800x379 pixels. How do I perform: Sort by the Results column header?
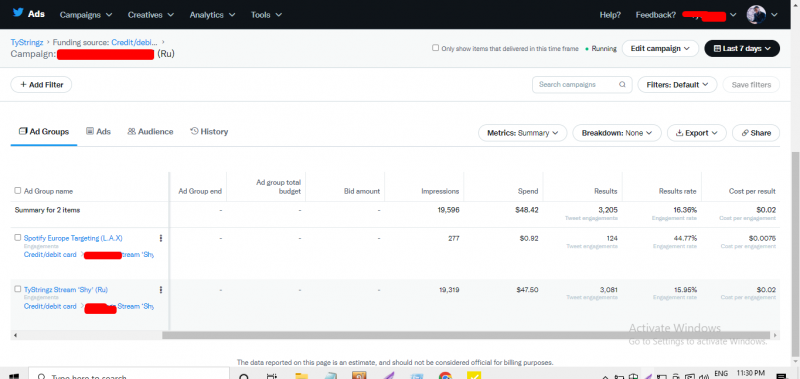pos(606,191)
